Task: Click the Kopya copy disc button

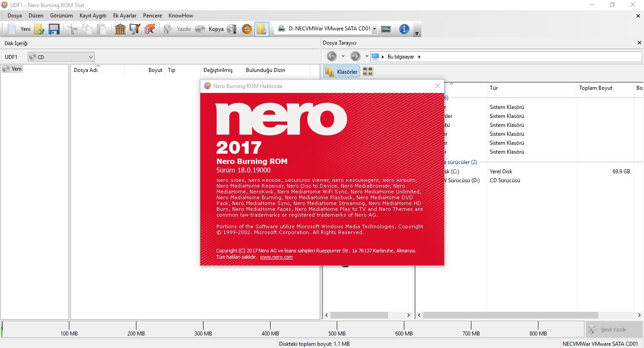Action: pyautogui.click(x=209, y=29)
